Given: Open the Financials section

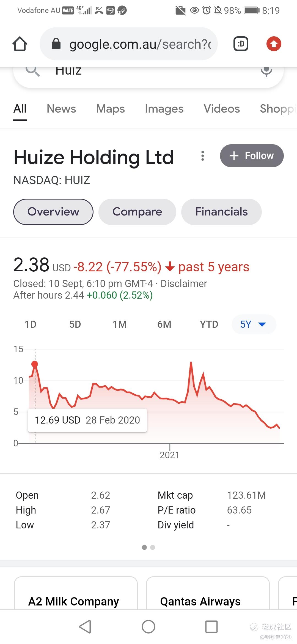Looking at the screenshot, I should 221,212.
